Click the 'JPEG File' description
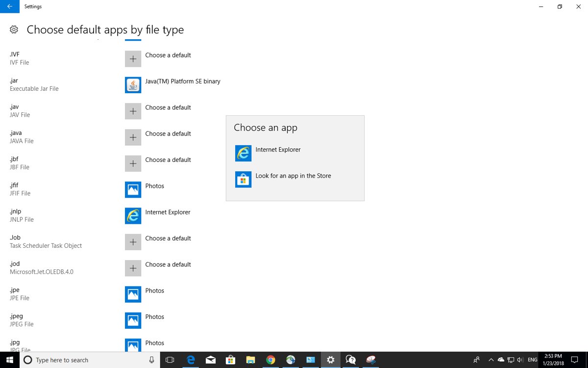 coord(22,324)
